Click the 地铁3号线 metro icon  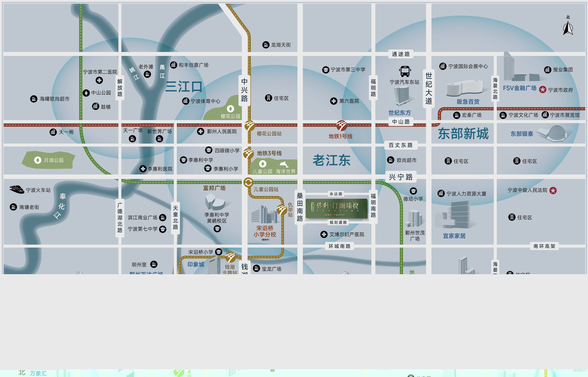tap(248, 154)
